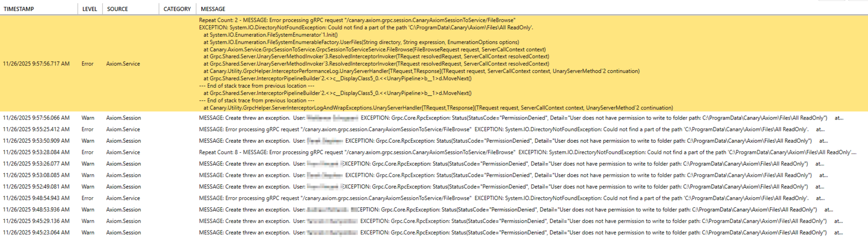Select timestamp 11/26/2025 9:55:25.412 AM
Viewport: 868px width, 239px height.
pyautogui.click(x=36, y=130)
